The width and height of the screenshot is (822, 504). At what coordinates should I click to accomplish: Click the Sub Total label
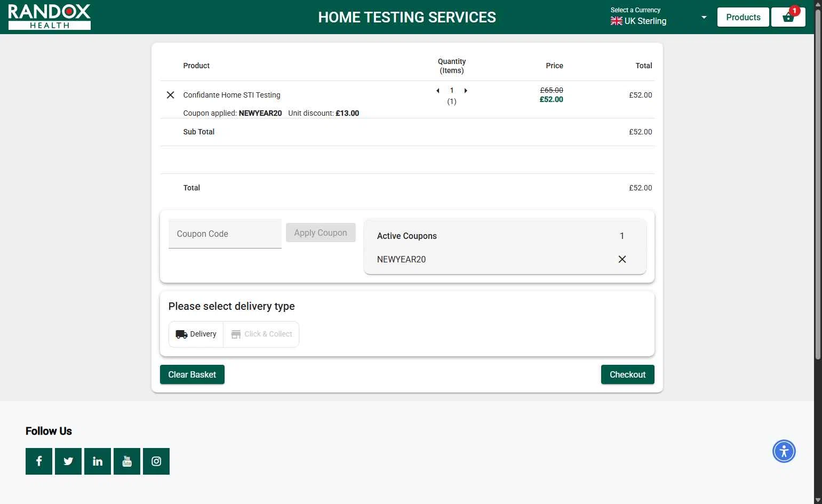[199, 132]
